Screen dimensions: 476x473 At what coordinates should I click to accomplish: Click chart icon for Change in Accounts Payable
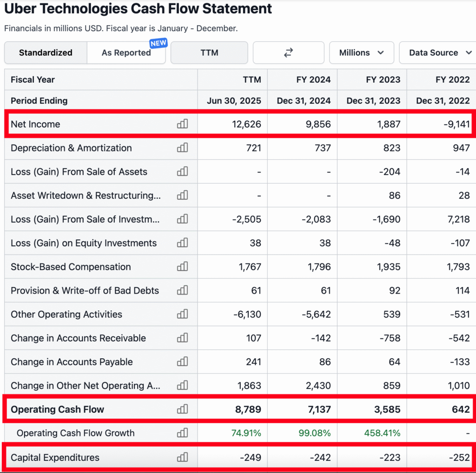(x=182, y=361)
